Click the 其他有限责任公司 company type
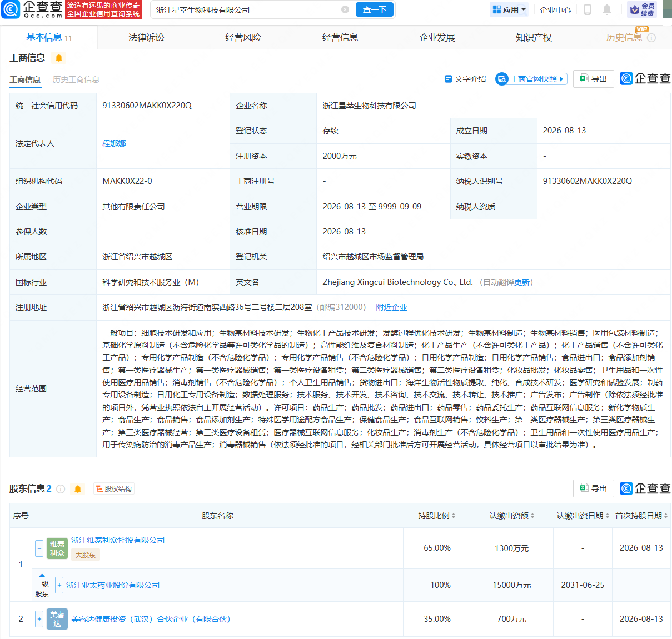Image resolution: width=672 pixels, height=639 pixels. [x=133, y=207]
